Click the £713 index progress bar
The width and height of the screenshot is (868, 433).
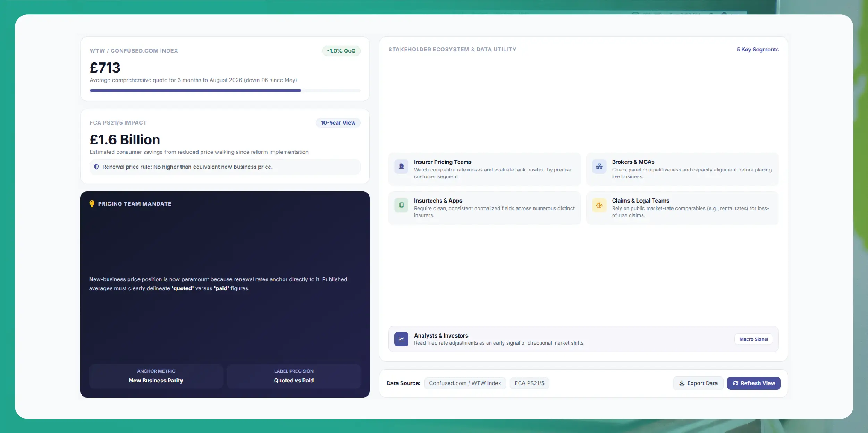click(x=225, y=91)
